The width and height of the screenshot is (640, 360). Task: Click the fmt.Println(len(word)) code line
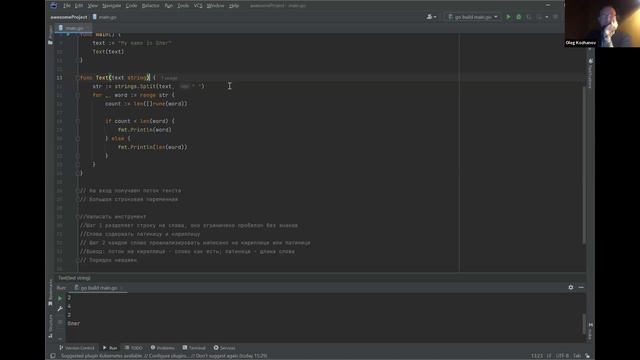(x=152, y=147)
